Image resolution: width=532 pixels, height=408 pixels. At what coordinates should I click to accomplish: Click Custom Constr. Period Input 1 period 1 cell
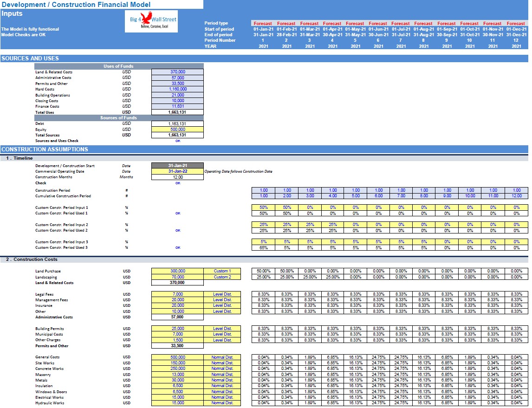(263, 207)
